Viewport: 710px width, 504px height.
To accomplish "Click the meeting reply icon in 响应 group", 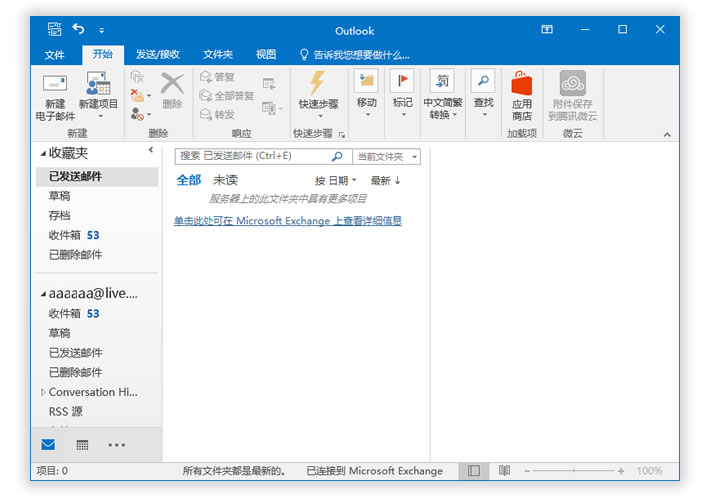I will [x=269, y=83].
